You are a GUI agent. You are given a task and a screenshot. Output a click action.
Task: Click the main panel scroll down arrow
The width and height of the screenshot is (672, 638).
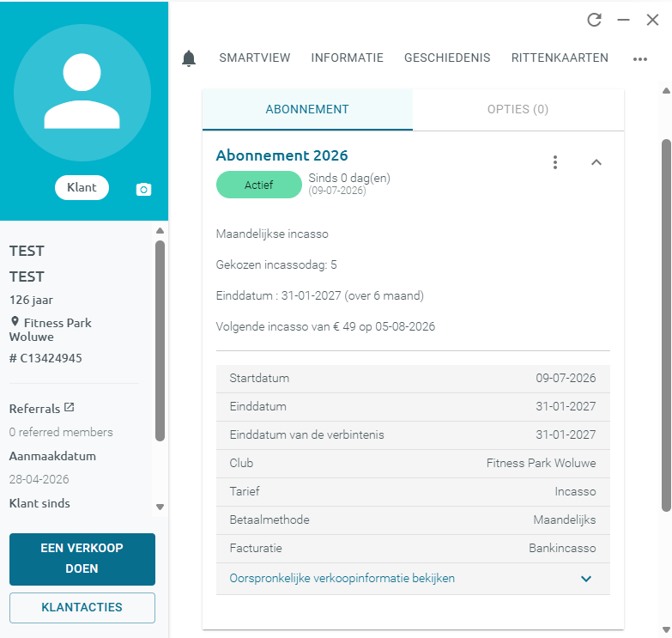pyautogui.click(x=666, y=629)
